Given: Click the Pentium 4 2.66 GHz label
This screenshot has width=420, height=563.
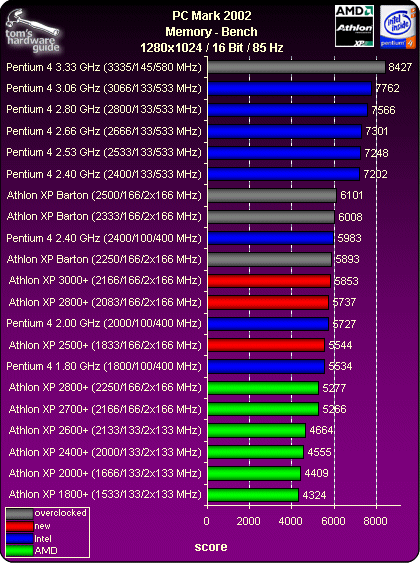Looking at the screenshot, I should pos(104,131).
